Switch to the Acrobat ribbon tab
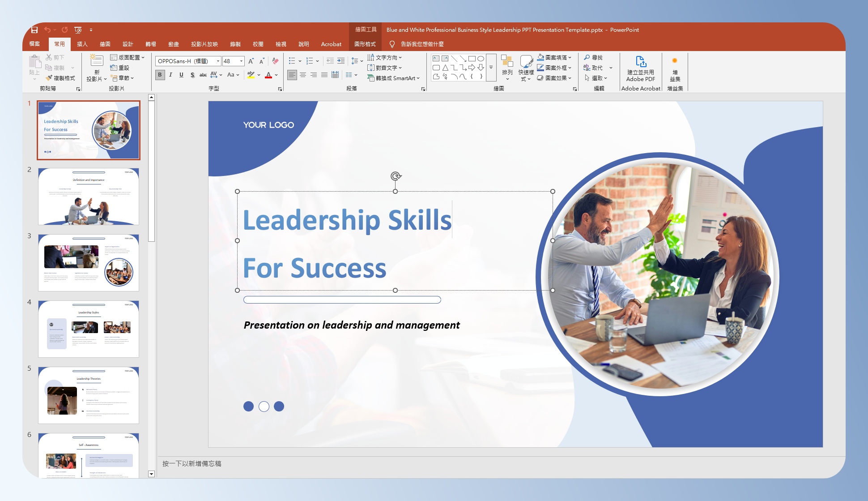868x501 pixels. tap(331, 44)
